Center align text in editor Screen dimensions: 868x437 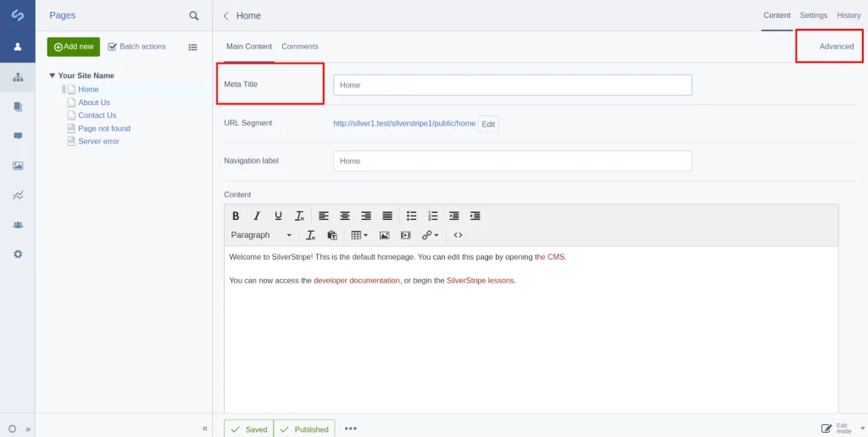point(345,216)
